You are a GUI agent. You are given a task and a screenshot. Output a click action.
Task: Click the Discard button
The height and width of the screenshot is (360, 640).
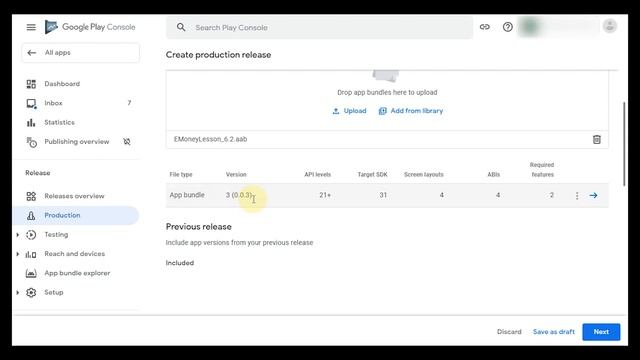509,332
